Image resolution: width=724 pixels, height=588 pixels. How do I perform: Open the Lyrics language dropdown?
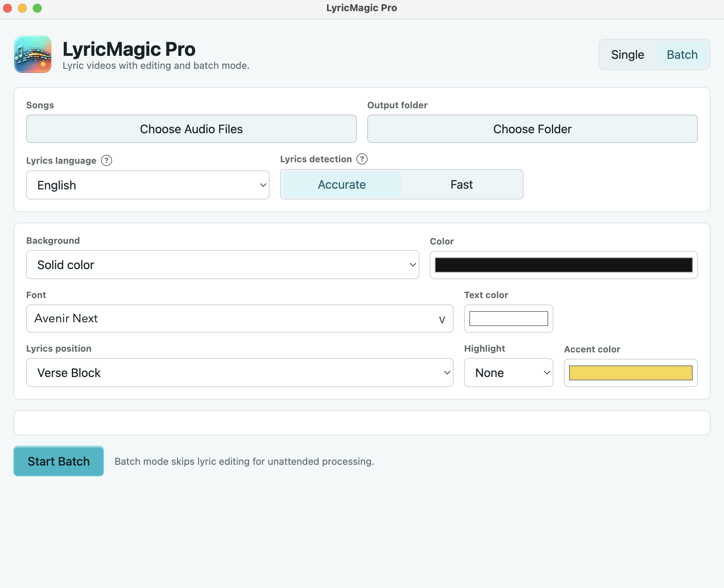pos(148,185)
